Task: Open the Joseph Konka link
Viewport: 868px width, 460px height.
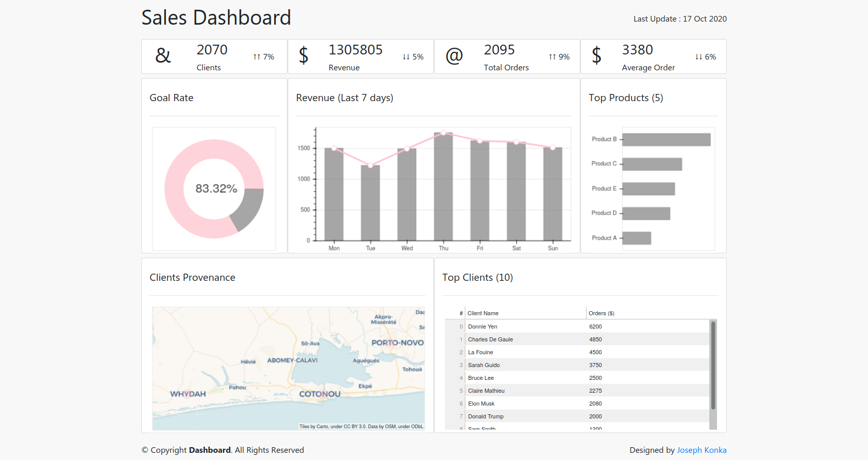Action: point(702,450)
